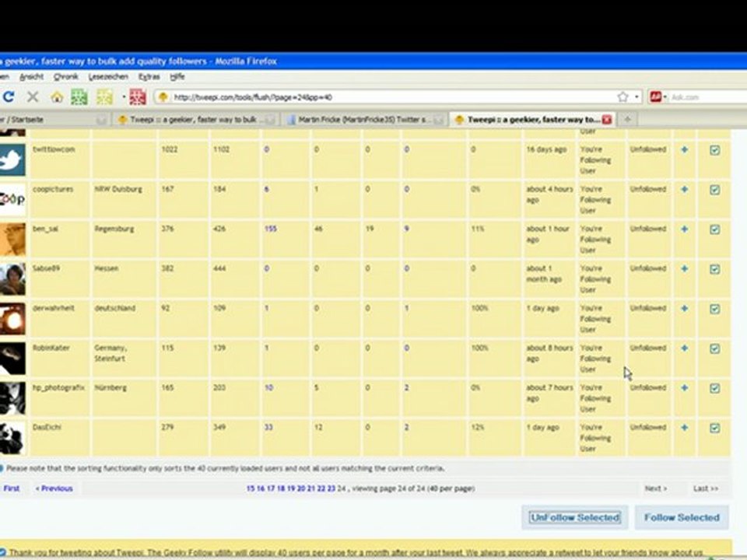747x560 pixels.
Task: Click the plus icon in hp_photografix row
Action: 685,387
